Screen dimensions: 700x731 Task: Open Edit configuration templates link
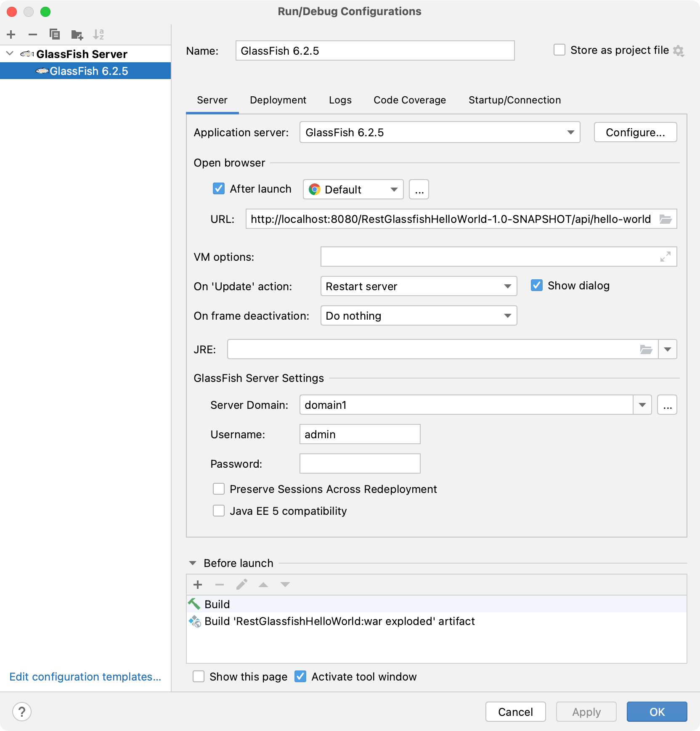point(85,676)
